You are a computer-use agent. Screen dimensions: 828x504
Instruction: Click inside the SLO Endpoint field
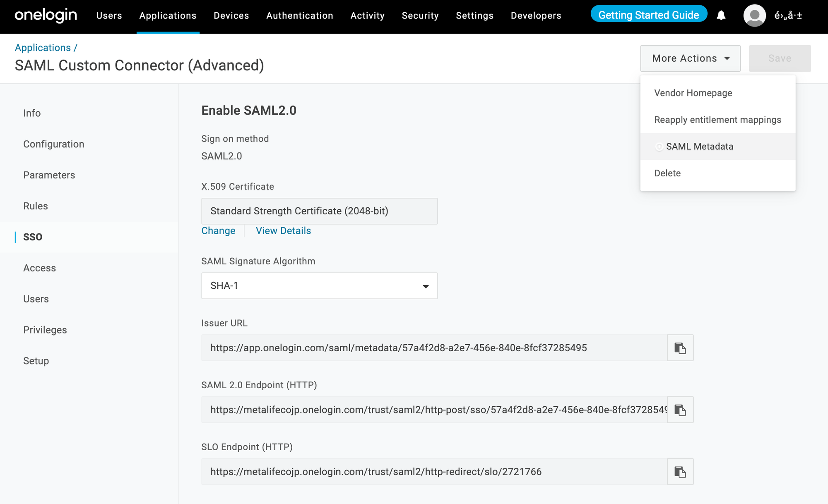434,472
